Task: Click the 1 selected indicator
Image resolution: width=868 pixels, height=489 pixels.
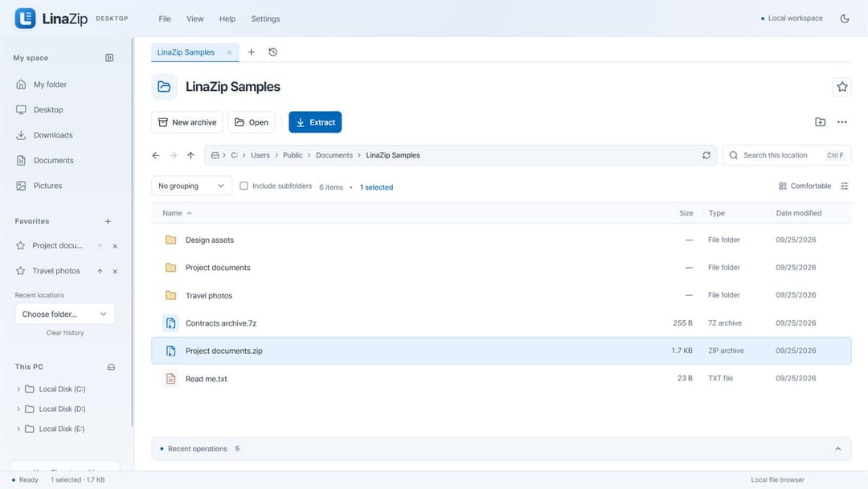Action: coord(376,187)
